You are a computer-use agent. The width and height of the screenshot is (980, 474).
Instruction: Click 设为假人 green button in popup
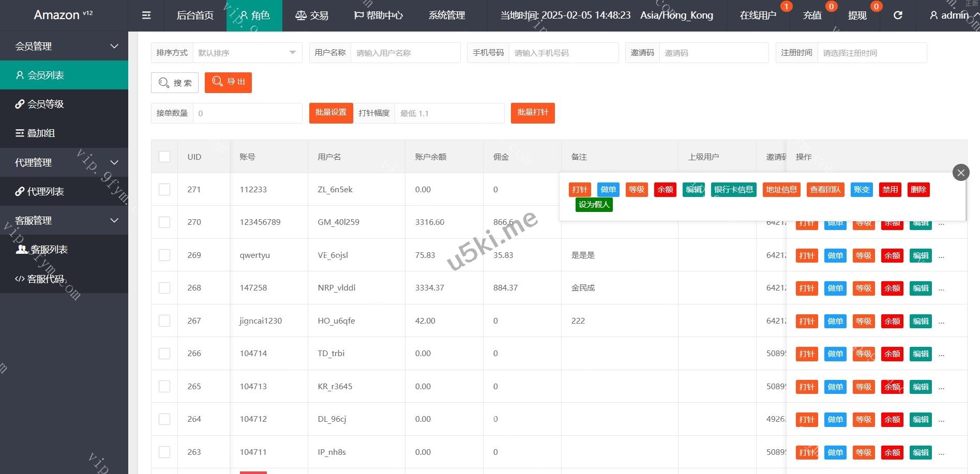tap(594, 205)
